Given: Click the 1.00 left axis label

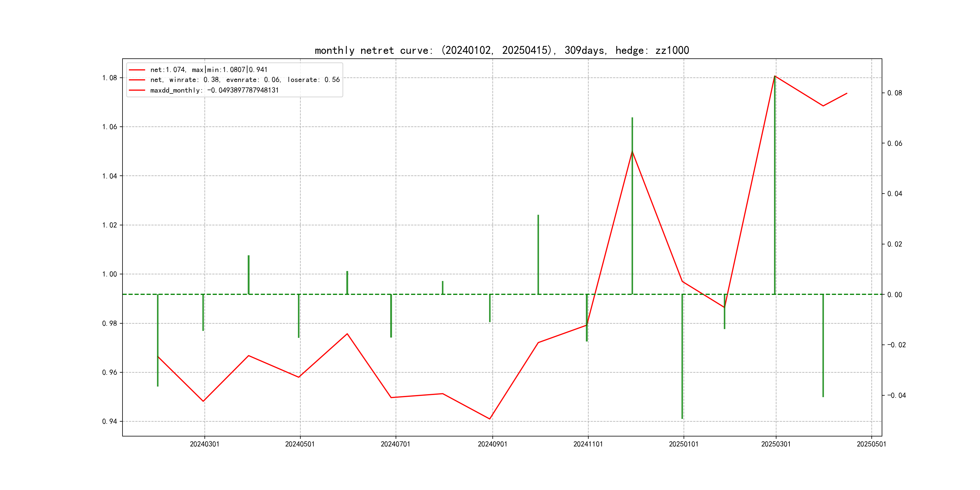Looking at the screenshot, I should click(109, 274).
